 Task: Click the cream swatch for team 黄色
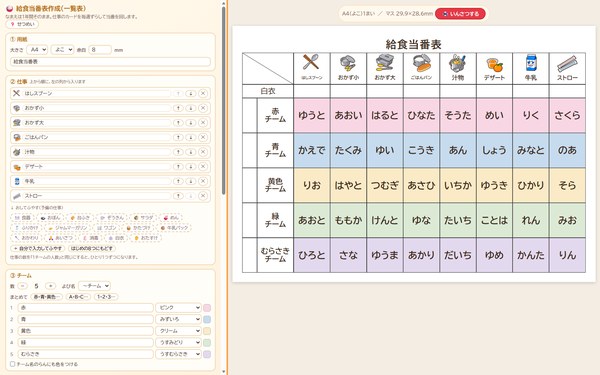207,331
